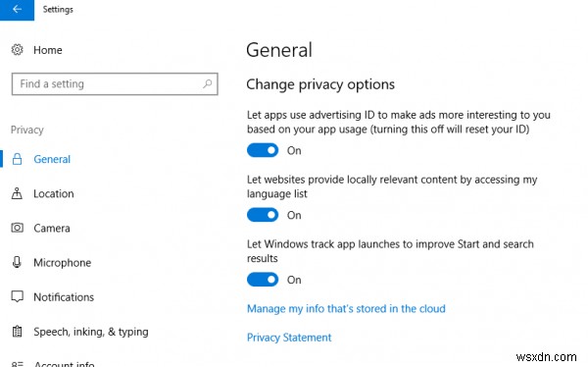Click the Settings window title
Screen dimensions: 588x367
[x=58, y=10]
